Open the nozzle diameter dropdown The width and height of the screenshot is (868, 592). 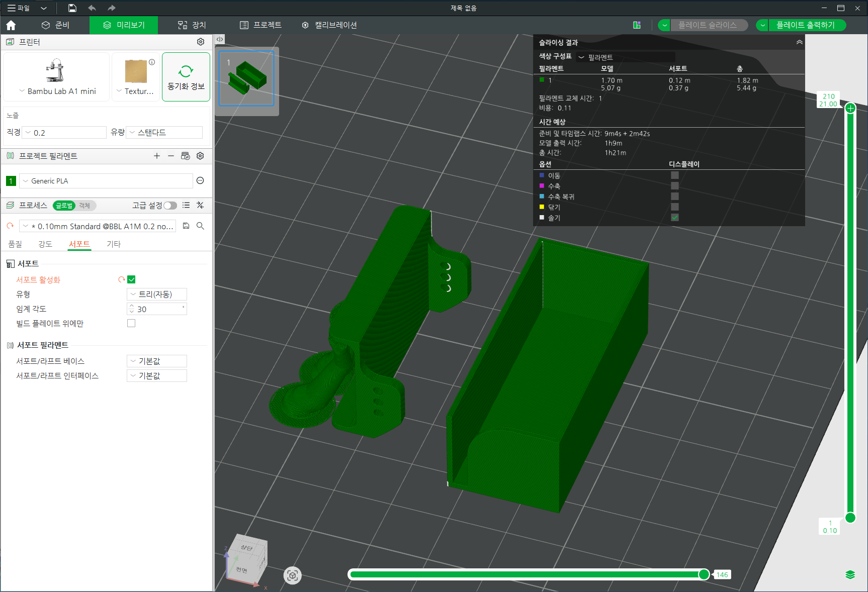click(x=63, y=133)
